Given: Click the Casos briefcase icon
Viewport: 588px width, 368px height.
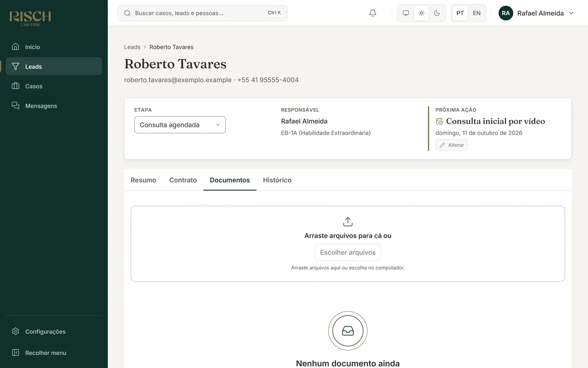Looking at the screenshot, I should (16, 86).
